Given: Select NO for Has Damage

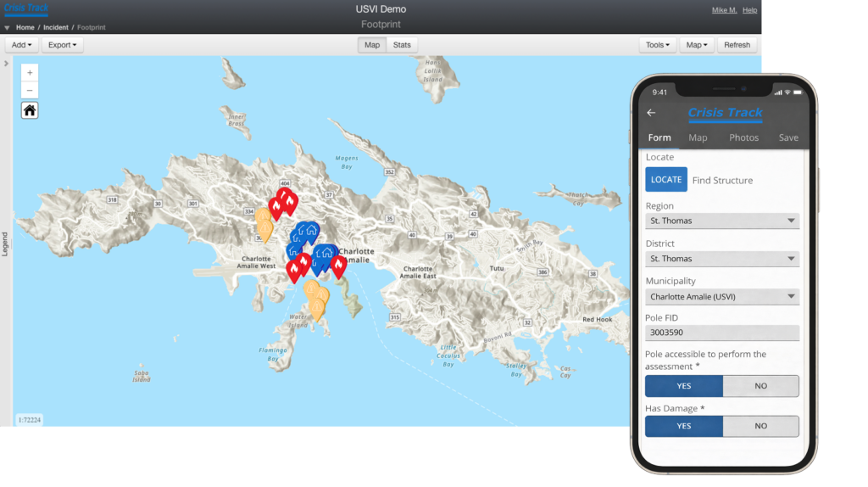Looking at the screenshot, I should (760, 426).
